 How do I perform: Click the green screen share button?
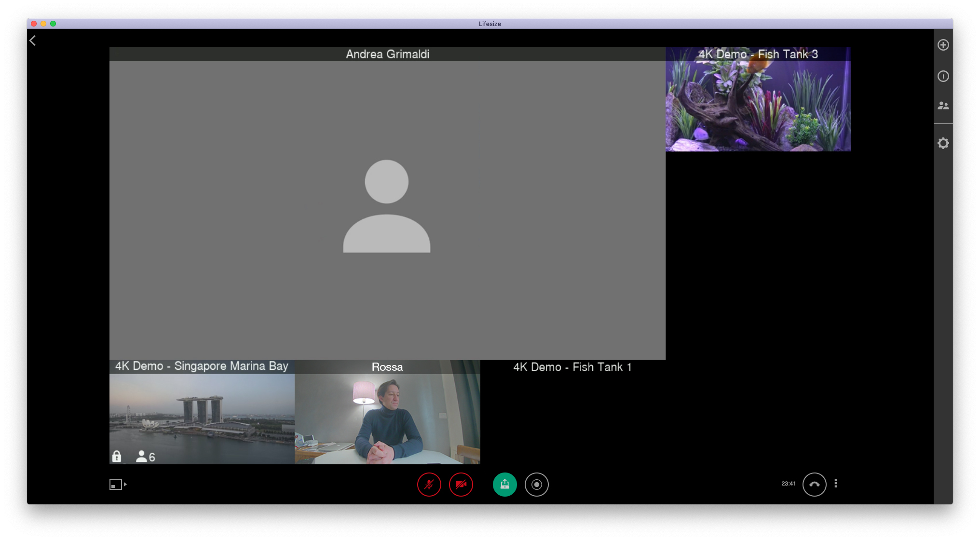(504, 484)
